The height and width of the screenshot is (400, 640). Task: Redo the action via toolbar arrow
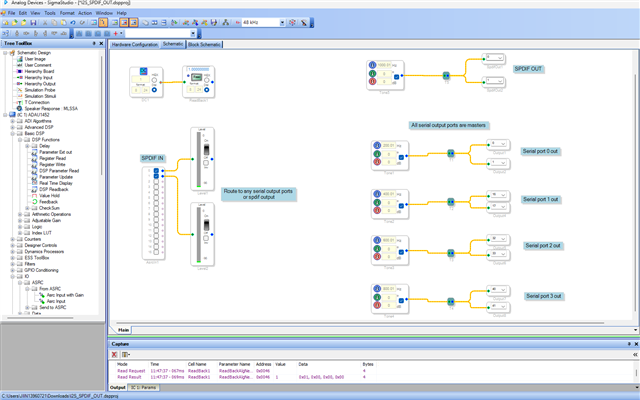(82, 22)
